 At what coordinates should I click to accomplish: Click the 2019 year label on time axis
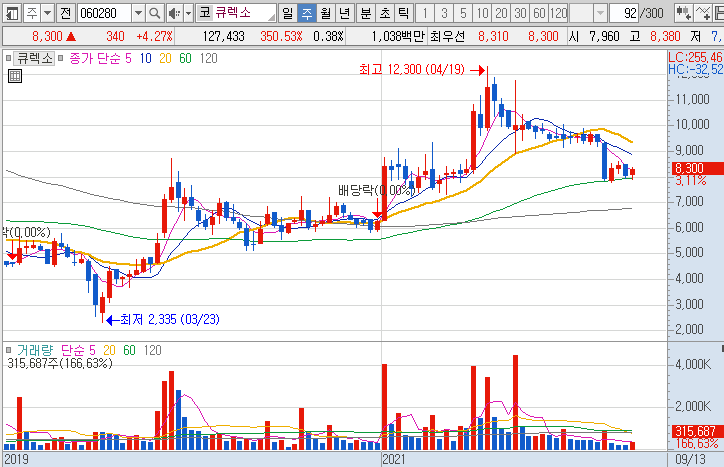[16, 459]
